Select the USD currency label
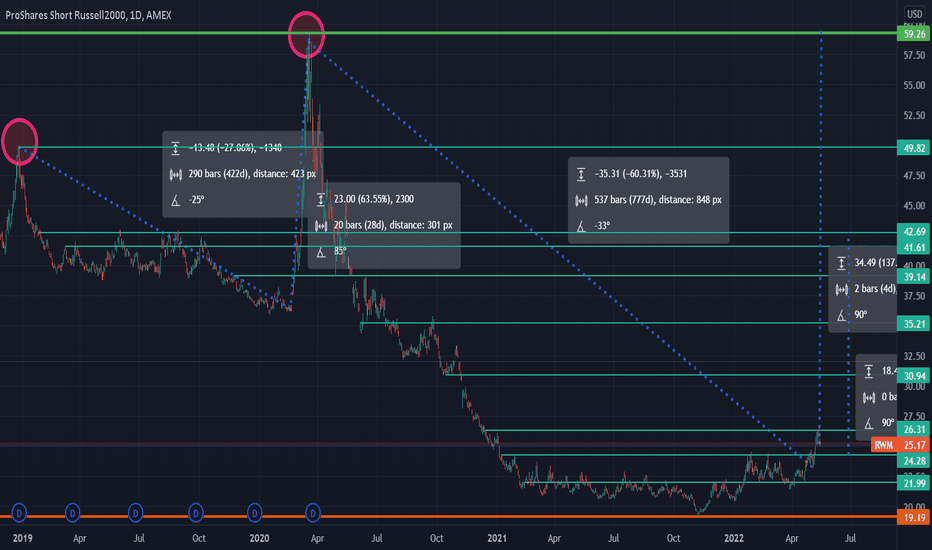 [x=914, y=14]
